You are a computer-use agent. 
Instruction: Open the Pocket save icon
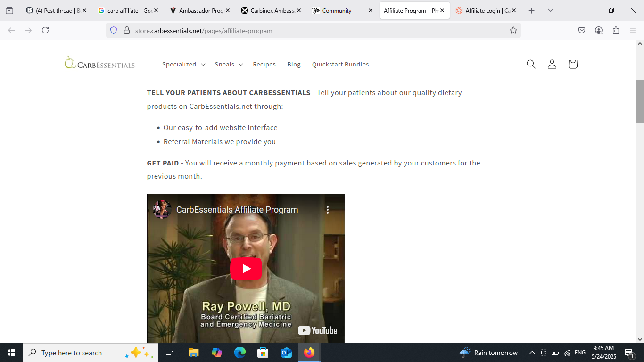582,30
